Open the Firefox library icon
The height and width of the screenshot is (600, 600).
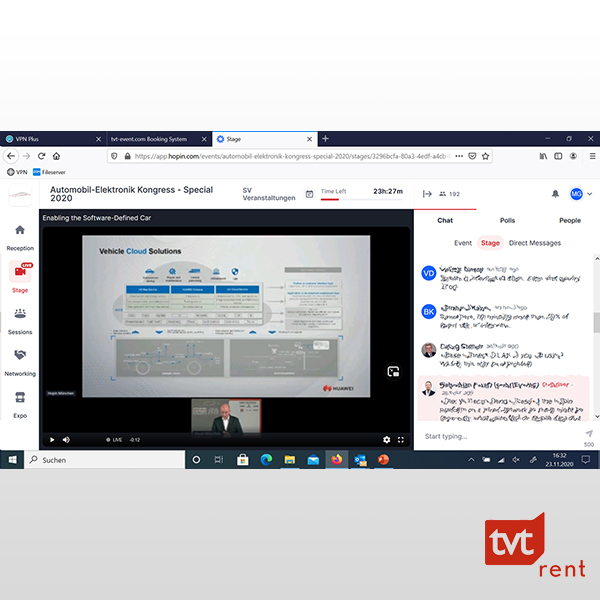pyautogui.click(x=543, y=156)
